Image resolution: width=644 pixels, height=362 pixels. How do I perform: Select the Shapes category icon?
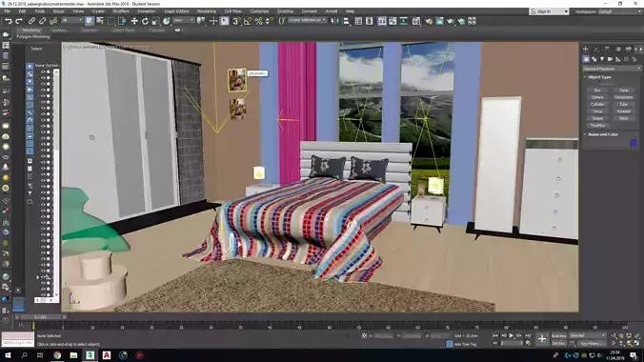click(x=594, y=59)
